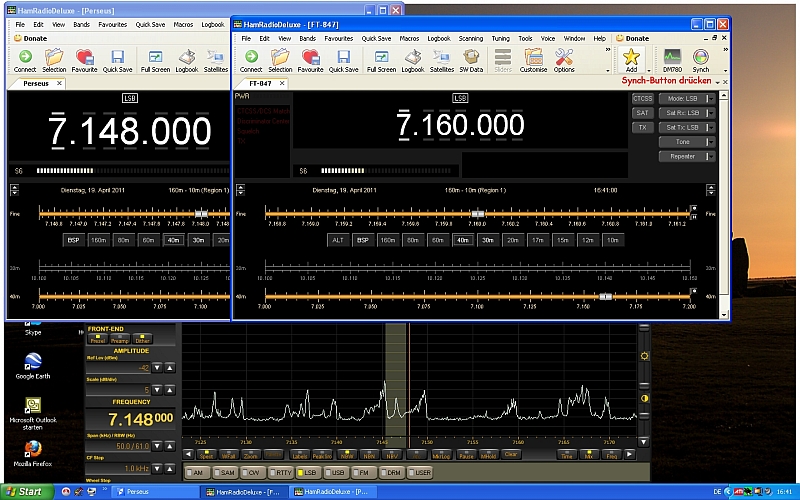Toggle Perseus Dither front-end button
This screenshot has height=500, width=800.
pos(142,339)
